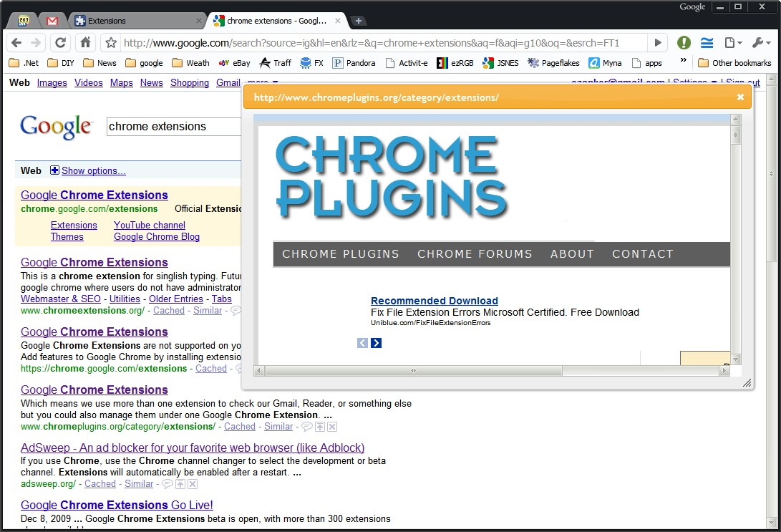Viewport: 781px width, 532px height.
Task: Open Google Maps link
Action: point(122,82)
